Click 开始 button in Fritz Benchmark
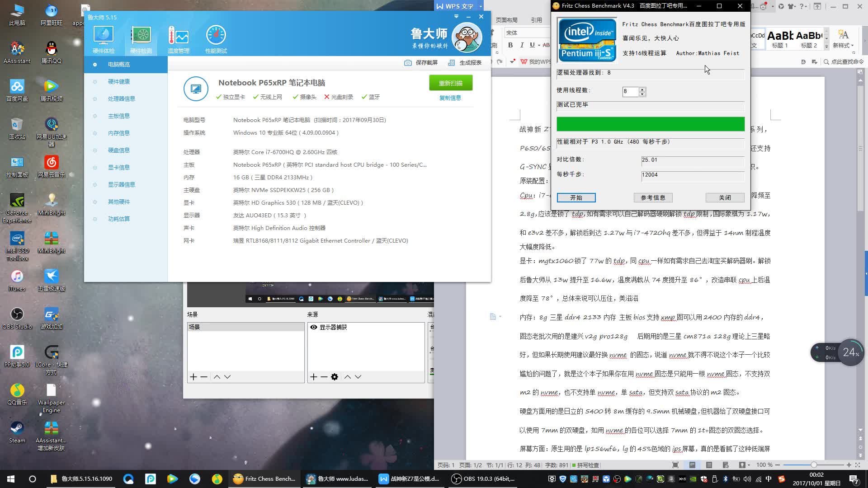 pos(576,197)
